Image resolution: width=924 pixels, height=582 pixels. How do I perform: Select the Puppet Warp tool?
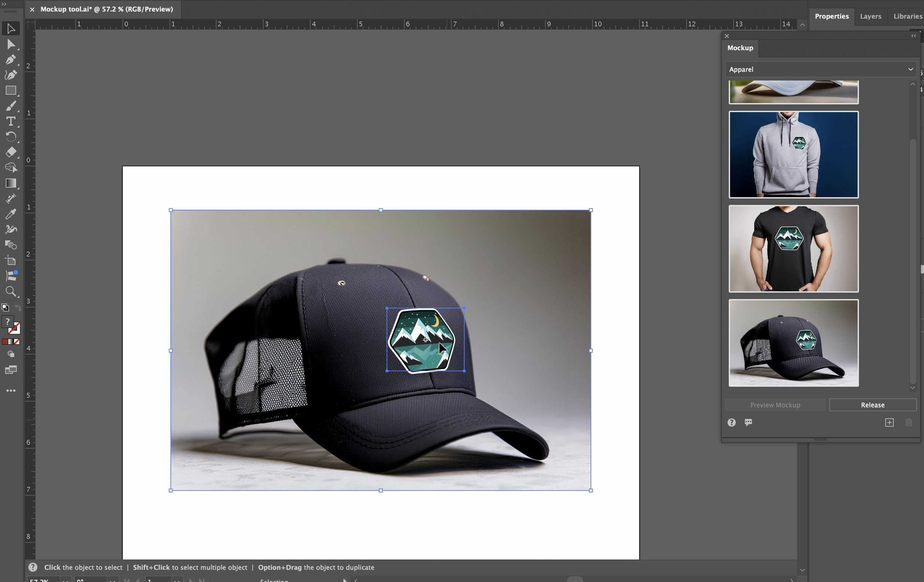point(11,229)
